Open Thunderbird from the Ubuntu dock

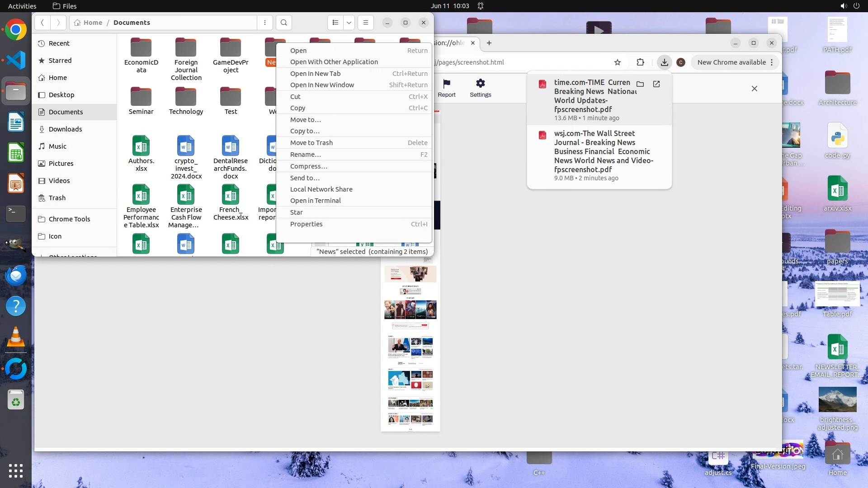click(16, 275)
